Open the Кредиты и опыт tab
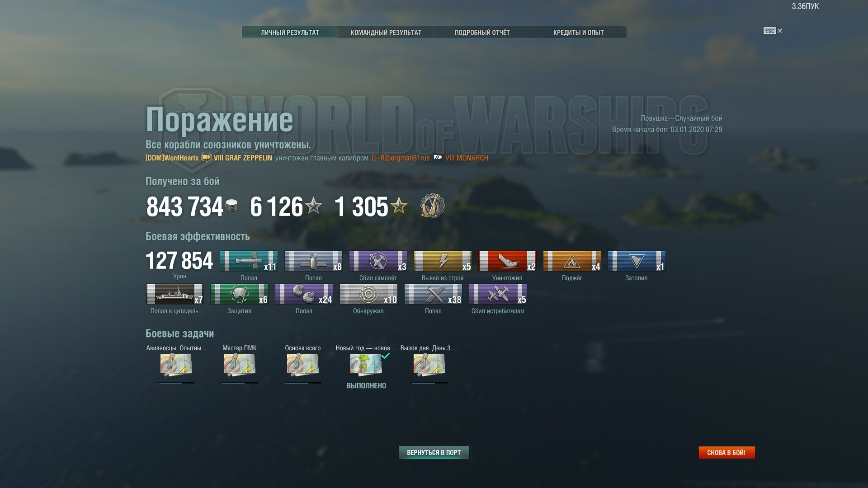Image resolution: width=868 pixels, height=488 pixels. 578,33
